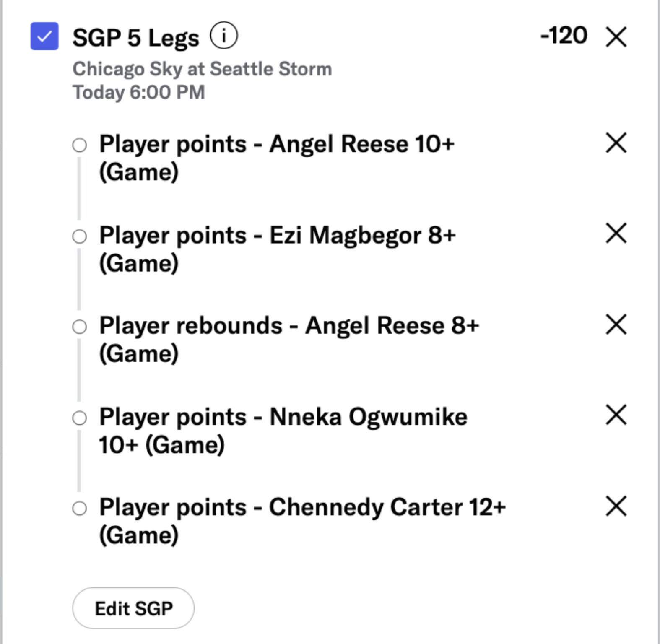The image size is (660, 644).
Task: Remove the entire SGP 5 Legs bet
Action: [616, 37]
